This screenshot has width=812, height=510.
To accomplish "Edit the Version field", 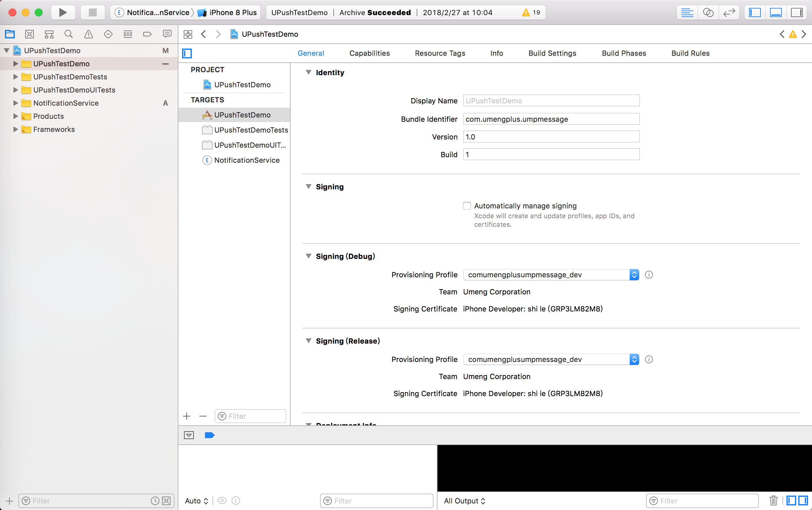I will click(x=551, y=137).
